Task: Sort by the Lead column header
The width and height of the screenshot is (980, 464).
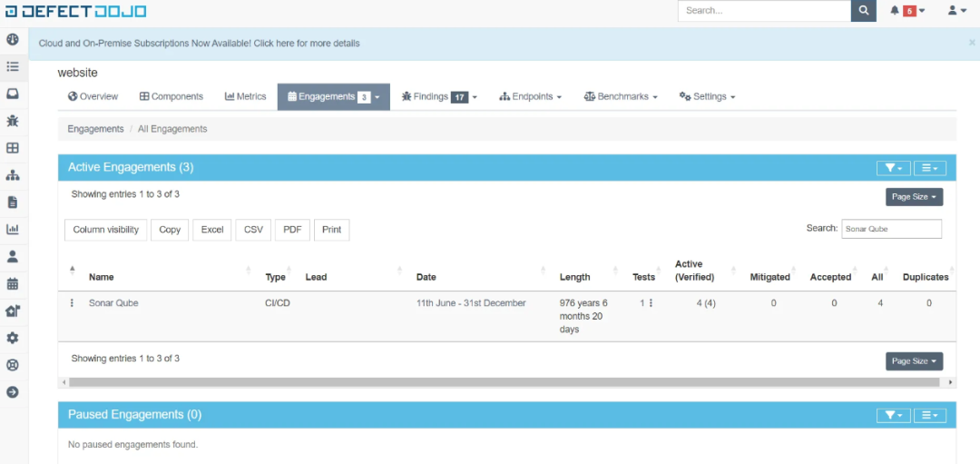Action: tap(317, 277)
